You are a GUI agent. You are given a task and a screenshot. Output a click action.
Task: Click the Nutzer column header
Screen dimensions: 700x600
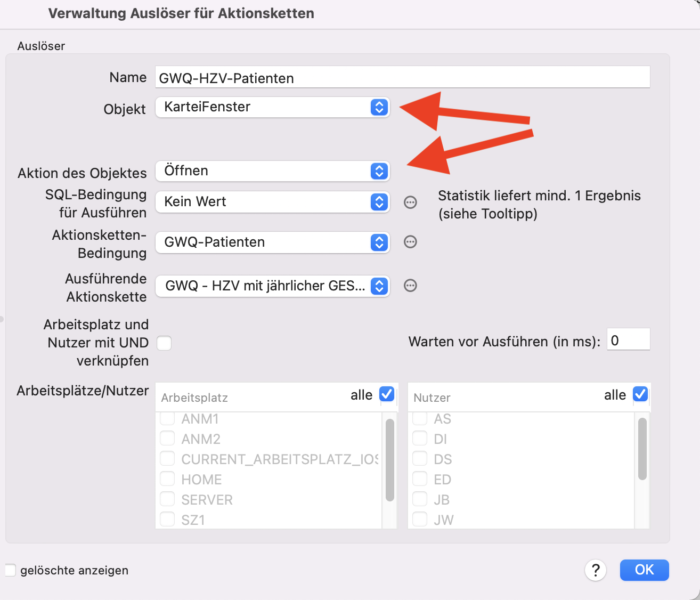(432, 398)
